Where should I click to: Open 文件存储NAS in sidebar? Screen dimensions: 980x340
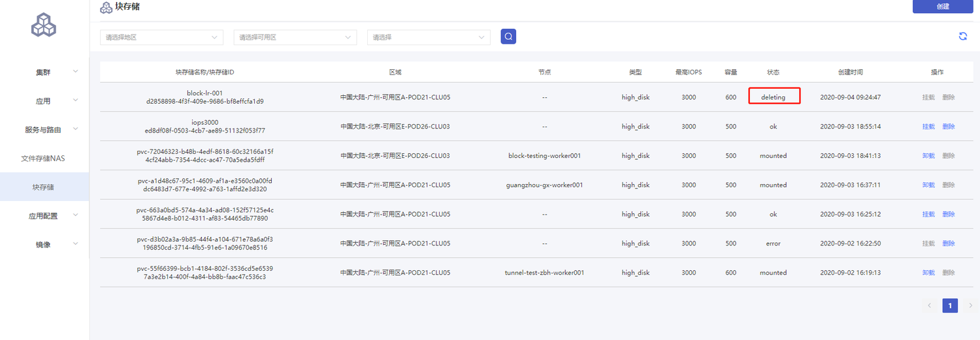pyautogui.click(x=44, y=159)
